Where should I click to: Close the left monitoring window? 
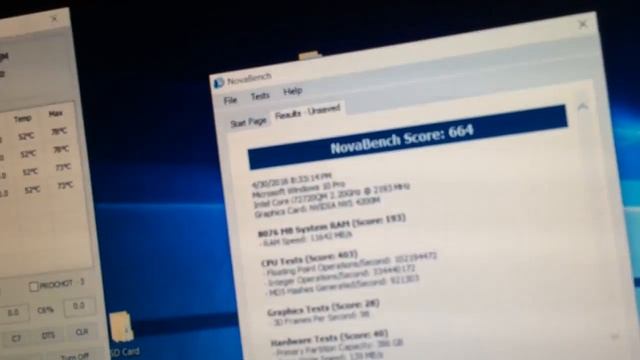[x=54, y=19]
